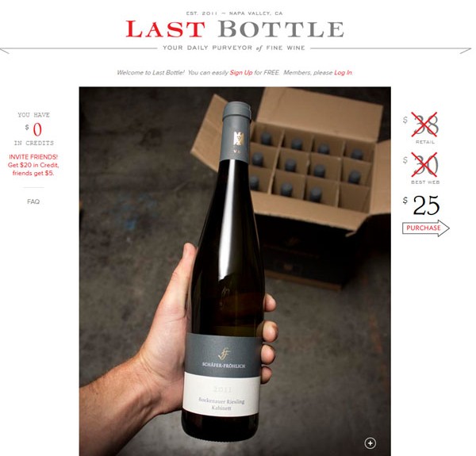Enlarge photo with the plus icon
The height and width of the screenshot is (456, 476).
370,443
